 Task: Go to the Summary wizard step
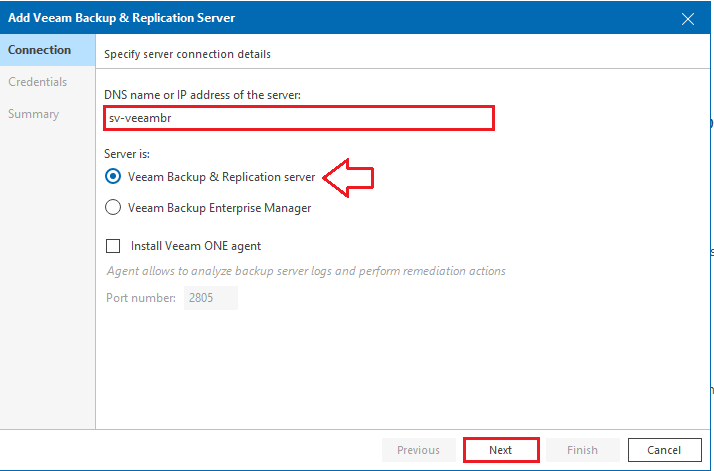[x=33, y=114]
